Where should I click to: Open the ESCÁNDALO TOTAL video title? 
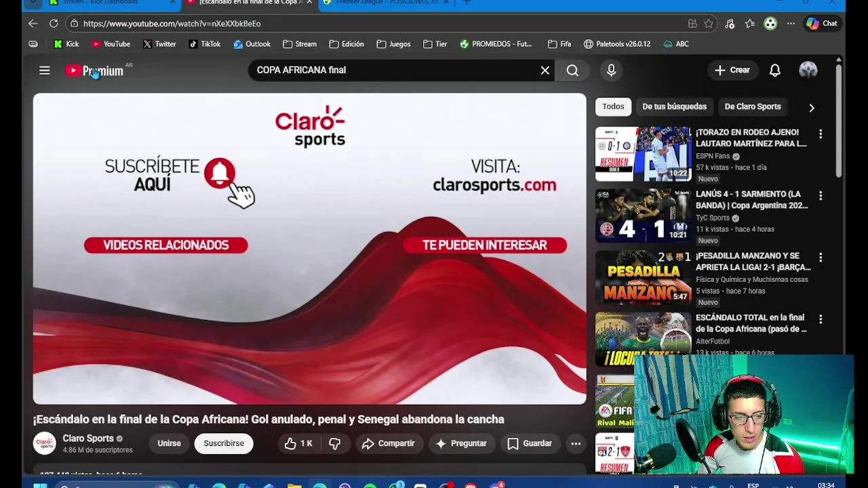pyautogui.click(x=751, y=323)
